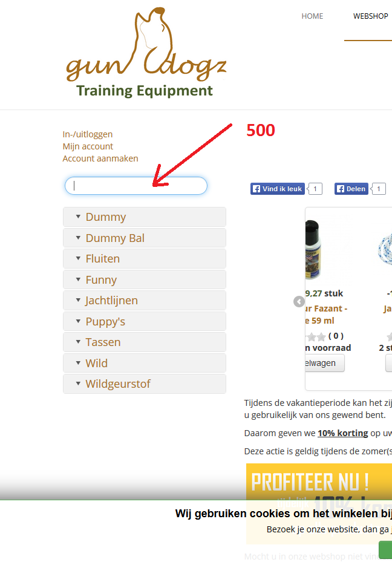Screen dimensions: 392x565
Task: Click the star rating under Fazant product
Action: 316,336
